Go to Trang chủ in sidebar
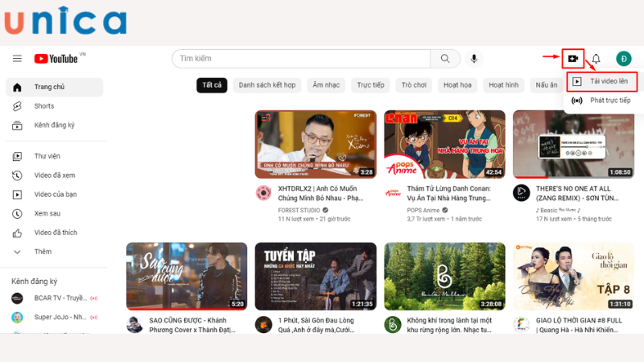Viewport: 644px width, 362px height. [x=55, y=87]
